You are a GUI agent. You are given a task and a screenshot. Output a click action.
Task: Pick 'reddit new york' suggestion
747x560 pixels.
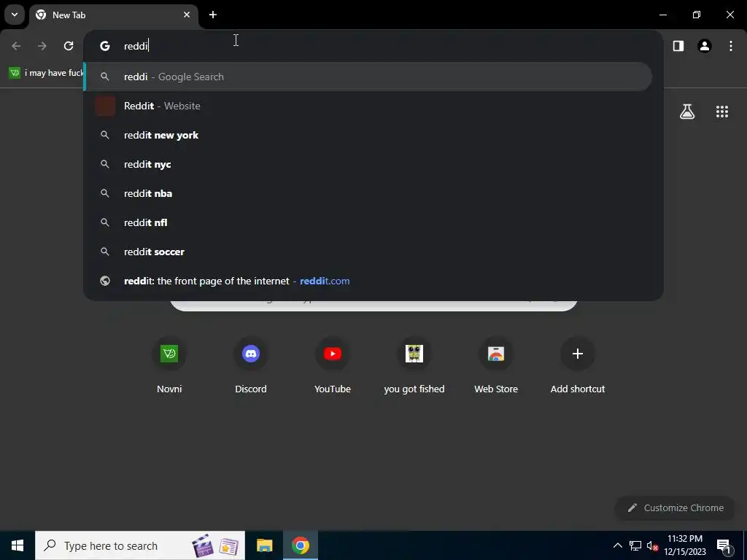click(x=368, y=135)
